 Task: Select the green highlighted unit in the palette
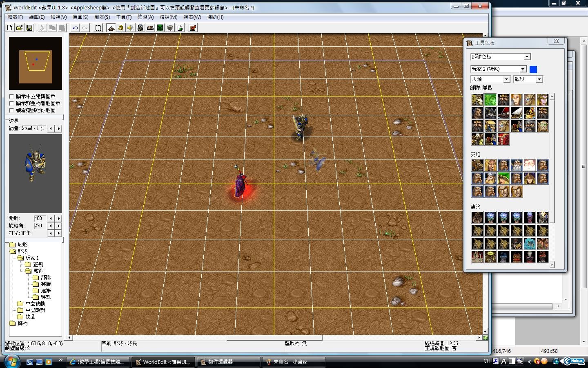[x=490, y=100]
